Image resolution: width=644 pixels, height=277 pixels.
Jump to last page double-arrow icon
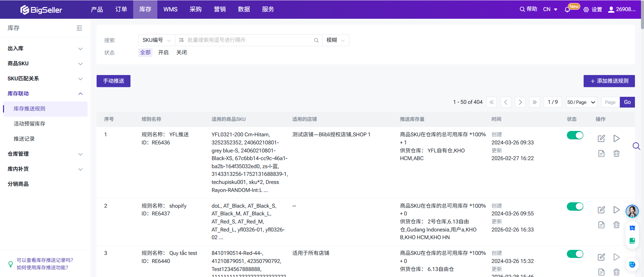pyautogui.click(x=534, y=102)
